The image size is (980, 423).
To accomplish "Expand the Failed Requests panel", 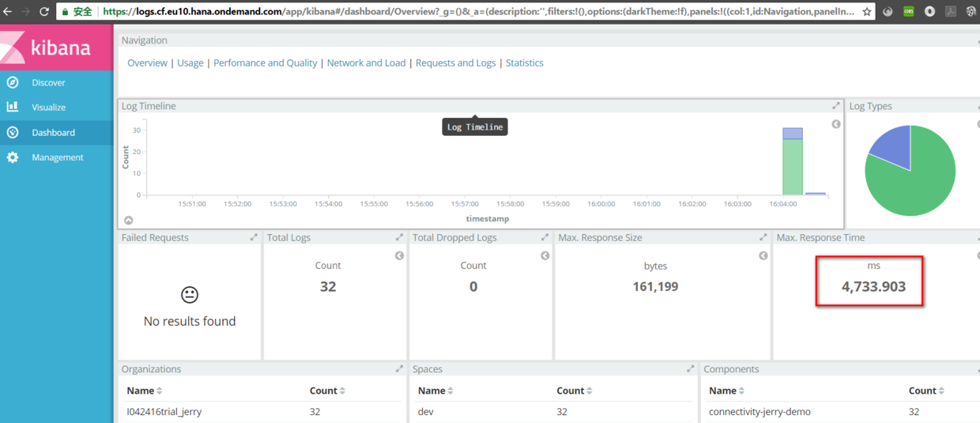I will [254, 237].
